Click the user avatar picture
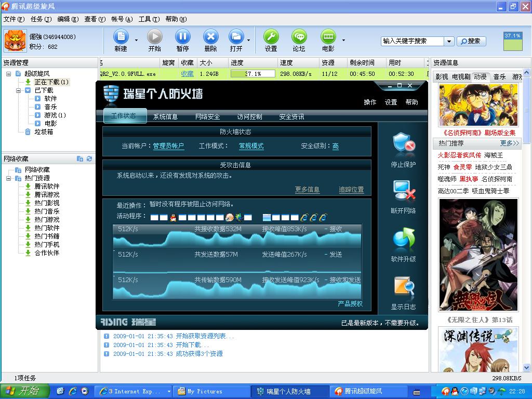Viewport: 532px width, 399px height. click(15, 41)
